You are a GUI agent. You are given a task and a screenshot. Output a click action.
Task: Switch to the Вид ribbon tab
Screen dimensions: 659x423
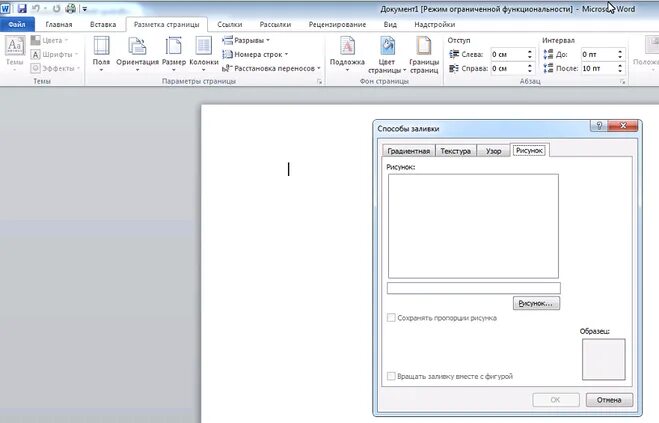(x=390, y=24)
